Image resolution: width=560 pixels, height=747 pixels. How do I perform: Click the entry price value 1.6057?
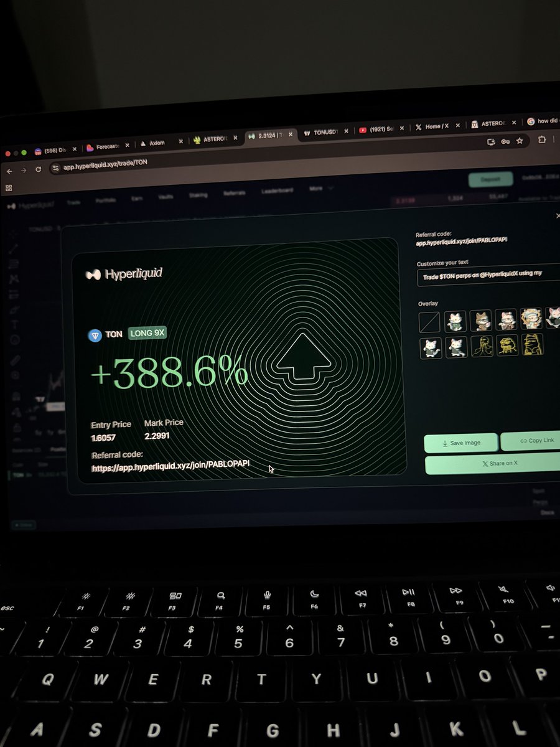point(103,439)
